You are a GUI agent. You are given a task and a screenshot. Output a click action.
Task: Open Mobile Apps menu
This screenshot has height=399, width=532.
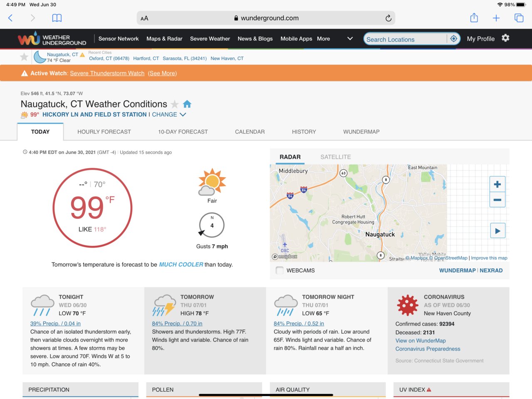click(x=296, y=39)
